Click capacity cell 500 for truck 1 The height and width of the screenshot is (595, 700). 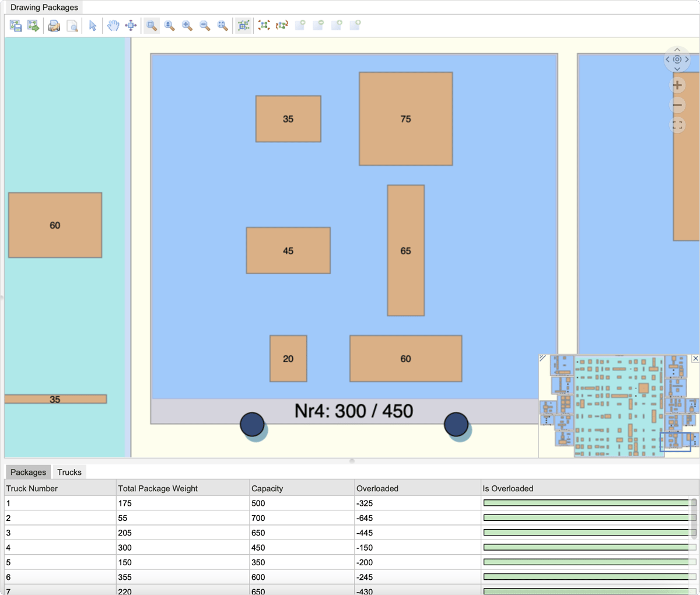[x=302, y=503]
